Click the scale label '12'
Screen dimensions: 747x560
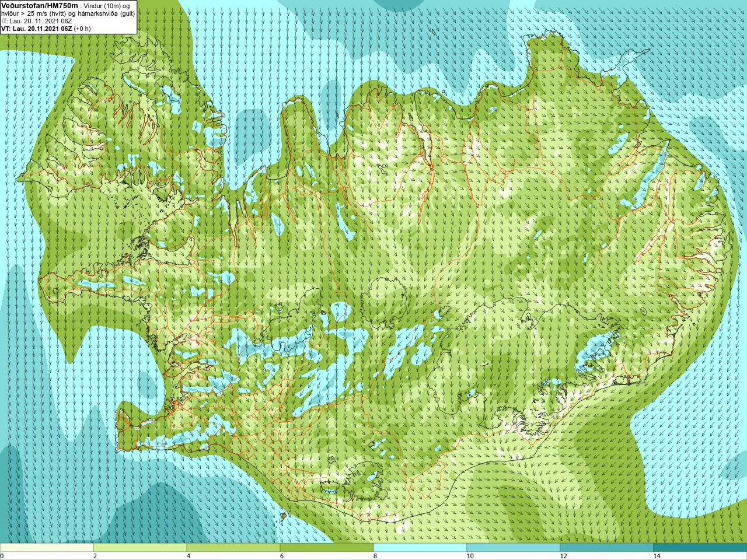[563, 556]
